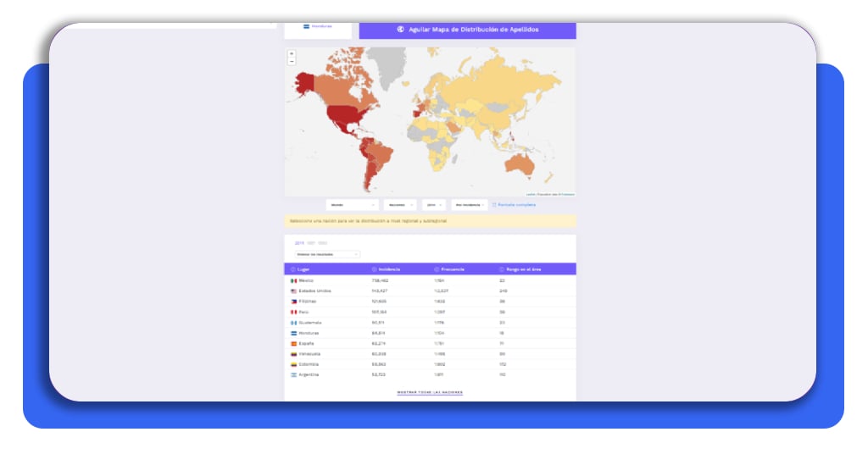The width and height of the screenshot is (868, 454).
Task: Open the Mundo region dropdown
Action: [353, 205]
